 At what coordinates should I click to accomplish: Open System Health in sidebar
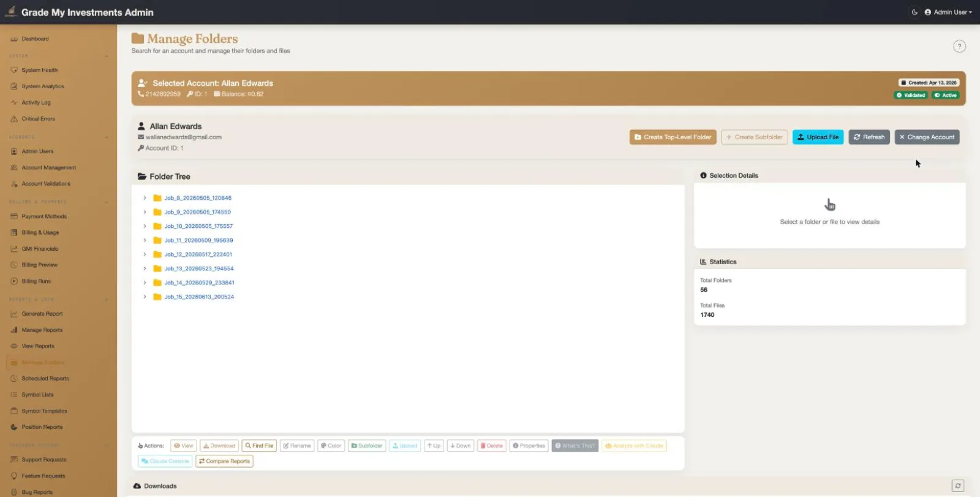[39, 70]
